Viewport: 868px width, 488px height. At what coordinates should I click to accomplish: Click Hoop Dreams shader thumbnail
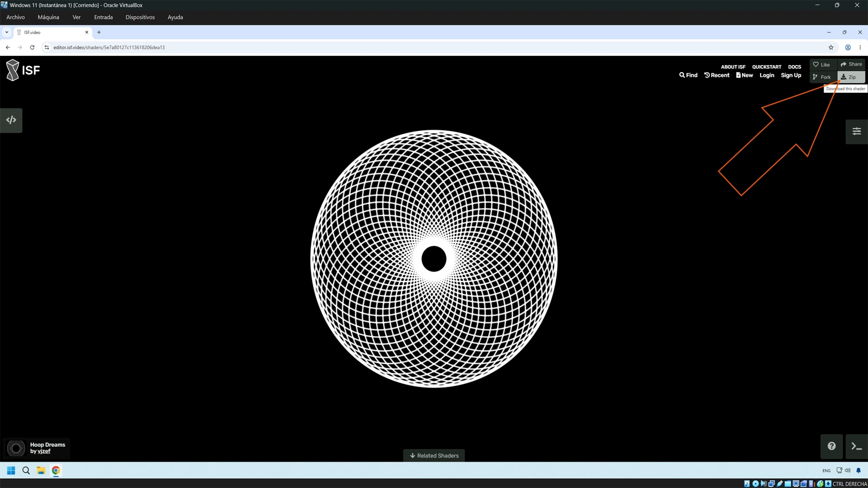point(16,448)
